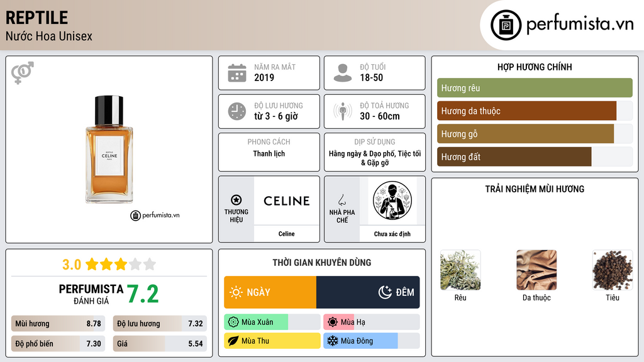The image size is (644, 362).
Task: Click the Độ lưu hương 7.32 score bar
Action: pyautogui.click(x=160, y=324)
